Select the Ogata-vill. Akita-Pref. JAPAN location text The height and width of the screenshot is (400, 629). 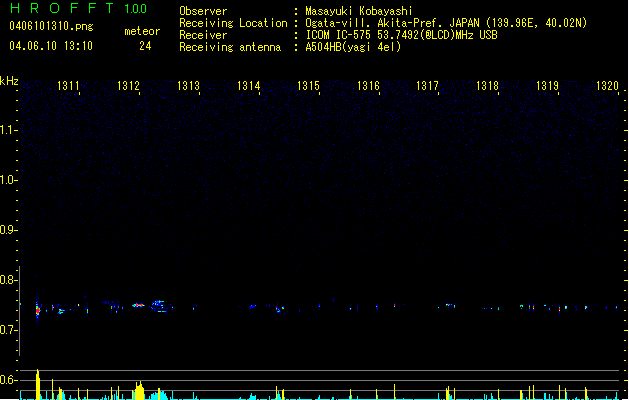click(x=446, y=23)
